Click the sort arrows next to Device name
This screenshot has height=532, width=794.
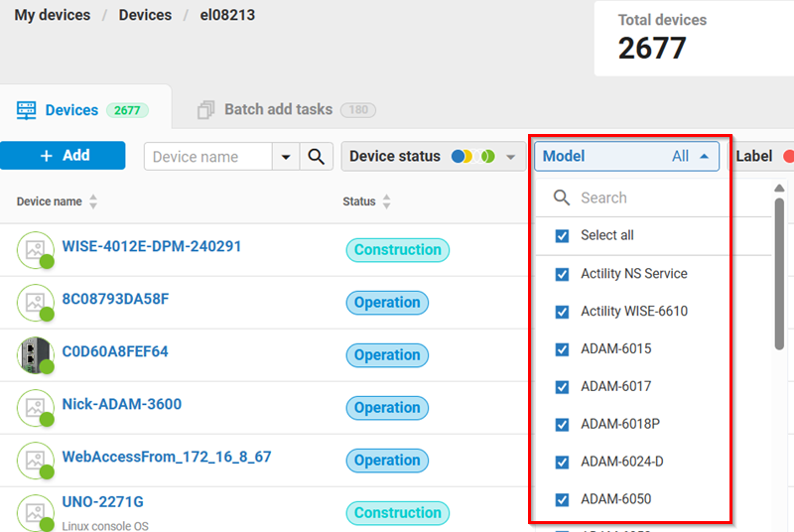93,201
